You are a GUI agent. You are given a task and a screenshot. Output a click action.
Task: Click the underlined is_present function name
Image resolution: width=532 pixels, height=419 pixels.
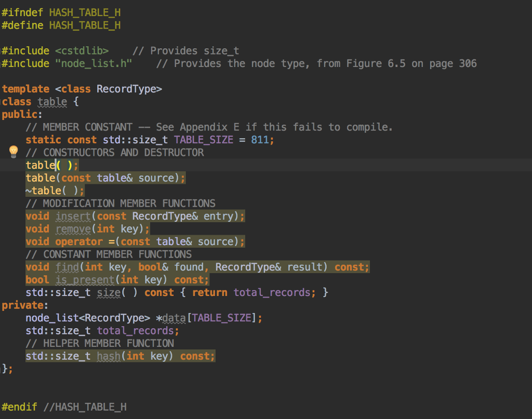(85, 279)
